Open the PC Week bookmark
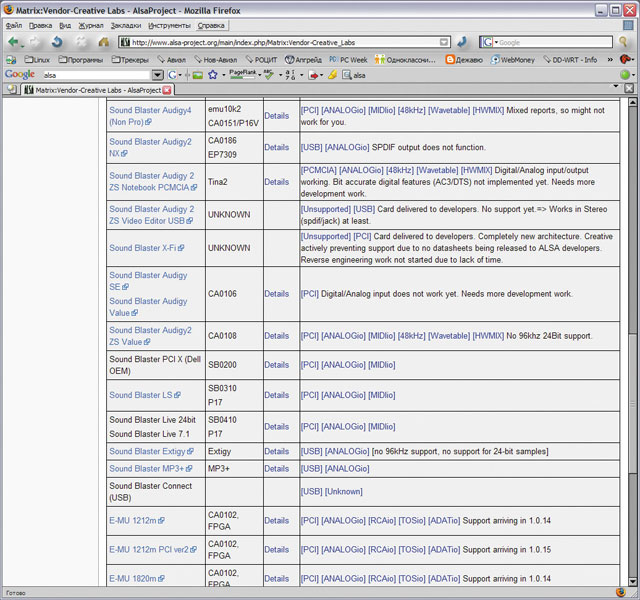This screenshot has width=640, height=600. (348, 60)
